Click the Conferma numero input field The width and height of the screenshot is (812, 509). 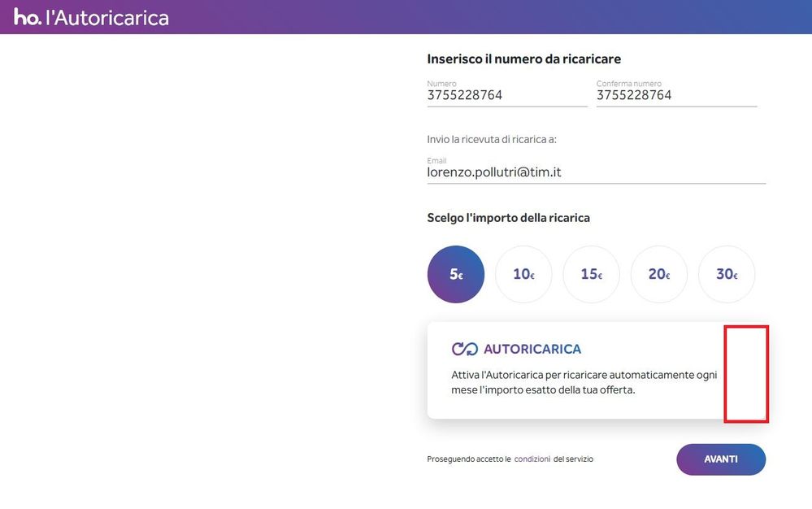tap(676, 95)
